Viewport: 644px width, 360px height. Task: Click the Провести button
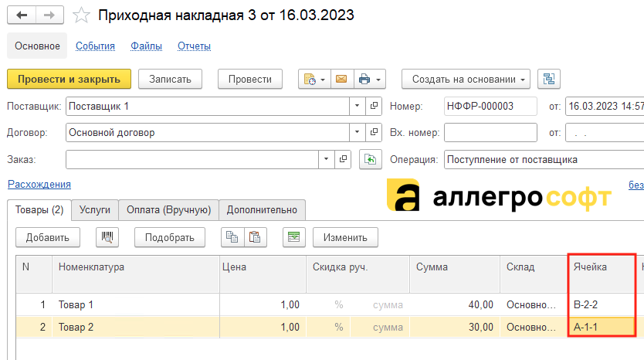point(249,79)
